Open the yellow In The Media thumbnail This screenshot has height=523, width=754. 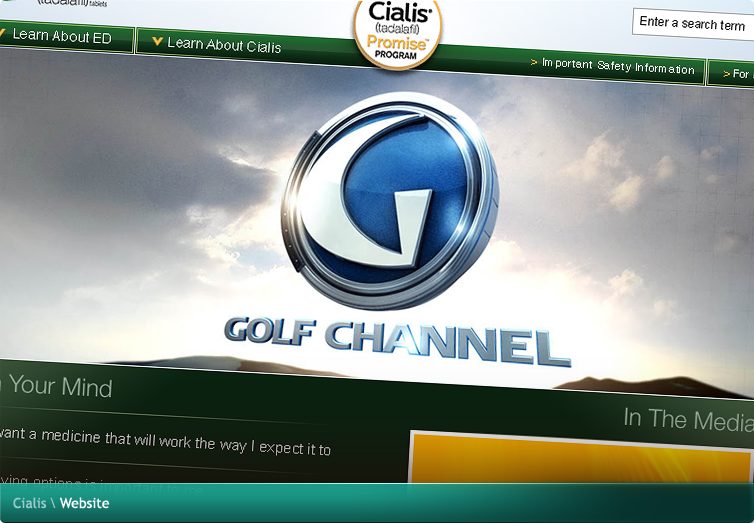click(580, 459)
